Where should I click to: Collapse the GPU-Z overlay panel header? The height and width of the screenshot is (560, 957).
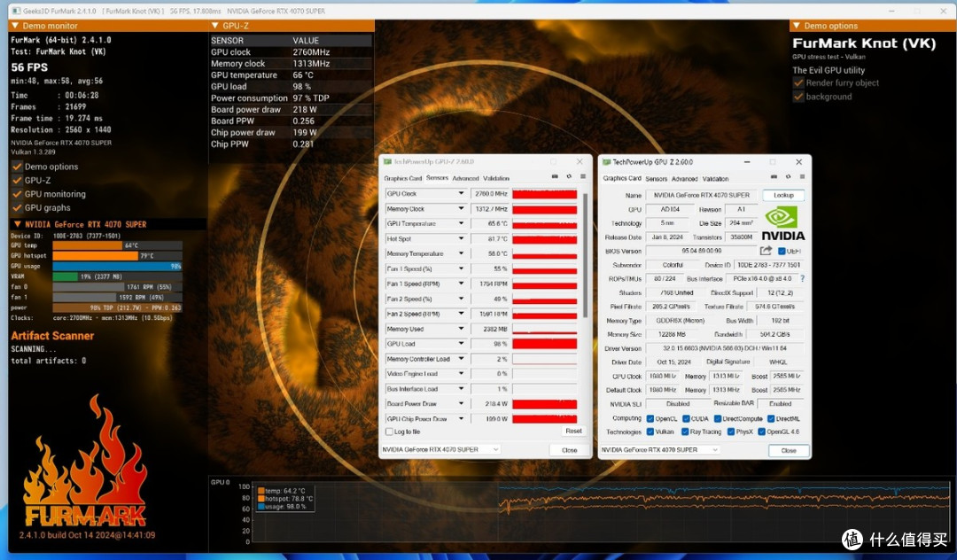click(x=214, y=26)
